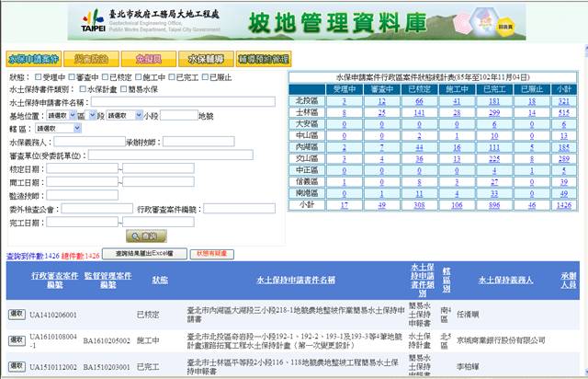Open the 輔導預約管理 tab
Screen dimensions: 588x379
point(264,59)
